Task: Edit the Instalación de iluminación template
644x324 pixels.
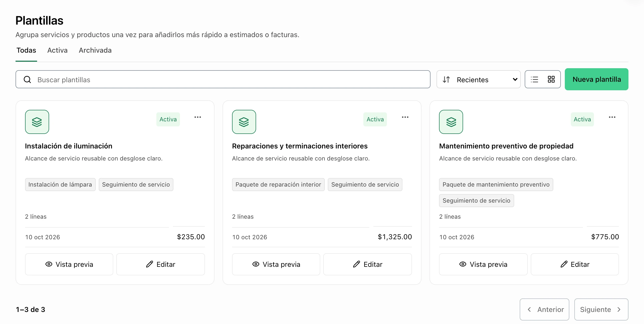Action: [x=161, y=264]
